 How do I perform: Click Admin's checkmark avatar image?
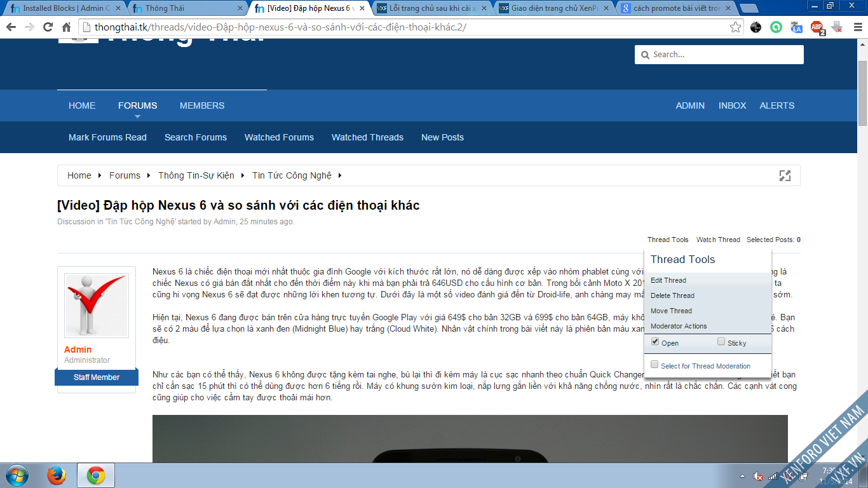97,305
